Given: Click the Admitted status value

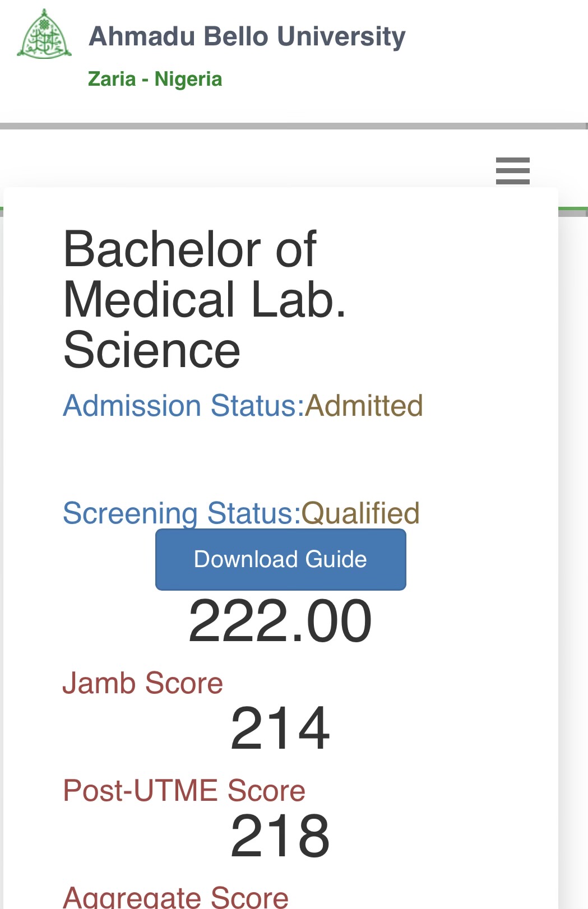Looking at the screenshot, I should click(364, 405).
